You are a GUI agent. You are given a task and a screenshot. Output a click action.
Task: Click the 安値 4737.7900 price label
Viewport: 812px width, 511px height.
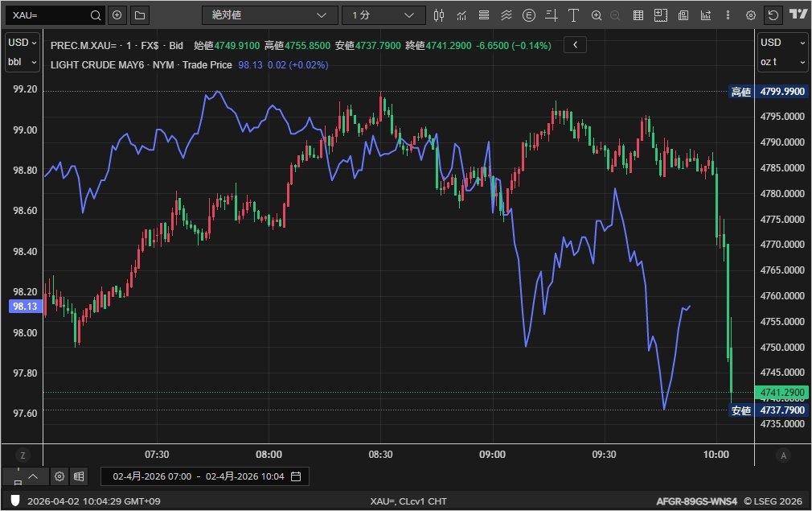pyautogui.click(x=768, y=410)
